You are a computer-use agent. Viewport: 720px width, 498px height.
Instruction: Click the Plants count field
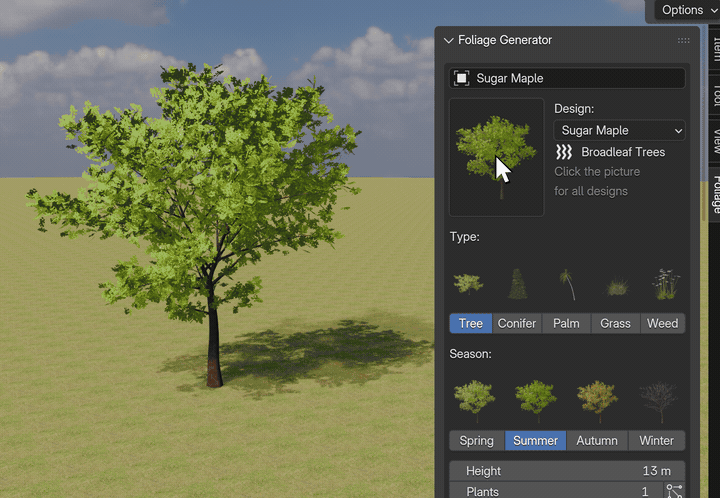(556, 491)
